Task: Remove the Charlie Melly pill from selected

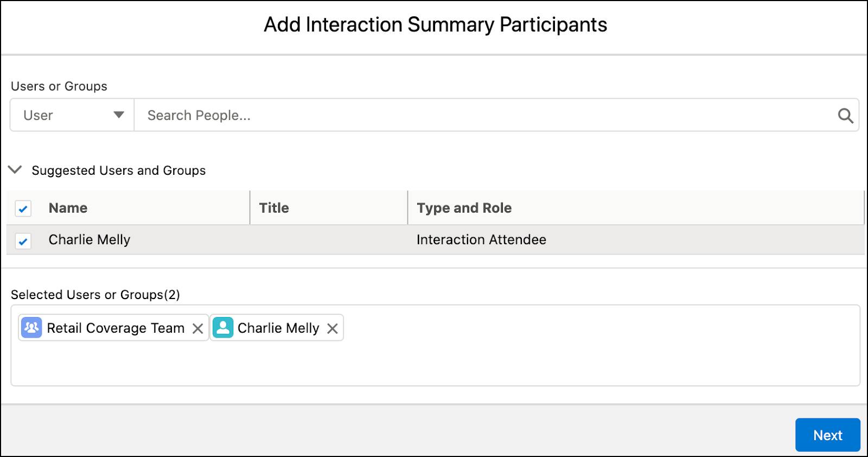Action: click(333, 328)
